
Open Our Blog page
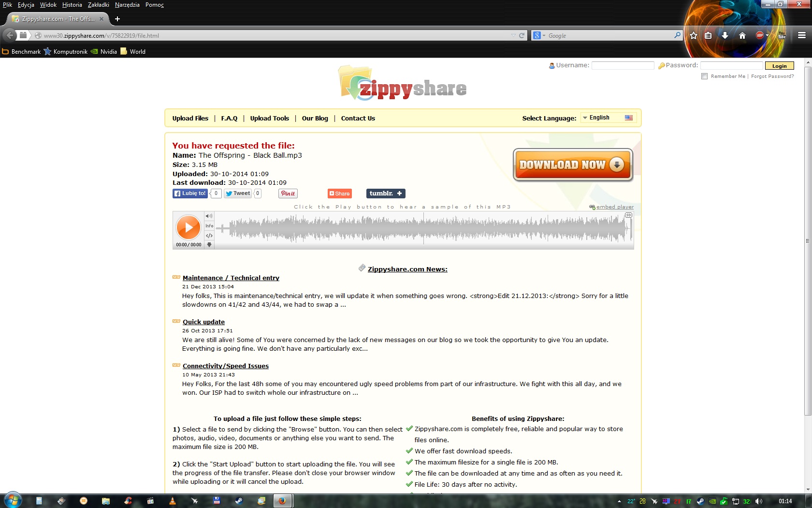[x=315, y=119]
